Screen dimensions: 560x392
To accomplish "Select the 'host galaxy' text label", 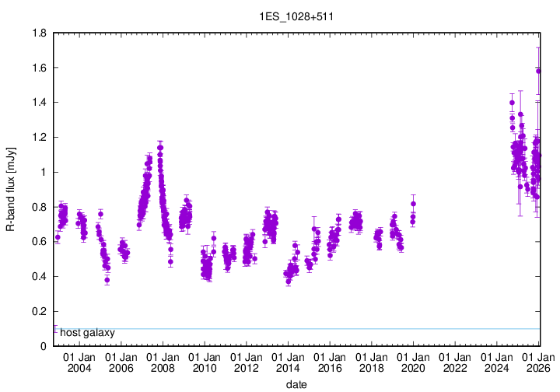I will point(87,333).
